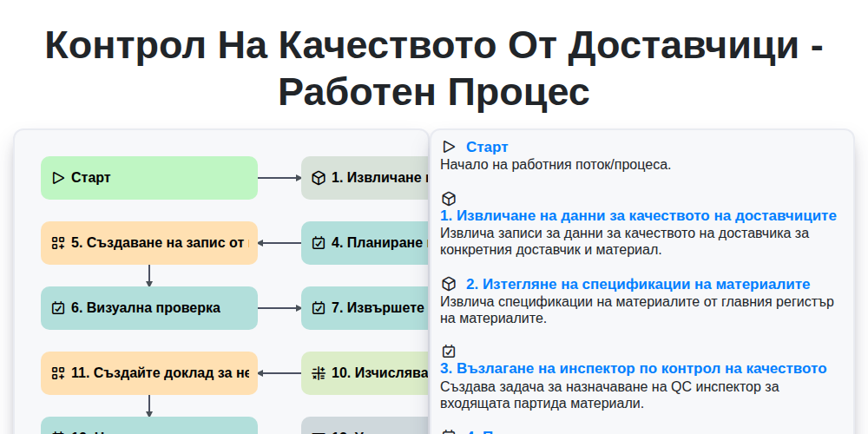Click the cube icon beside heading 2. Изтегляне

pyautogui.click(x=449, y=284)
